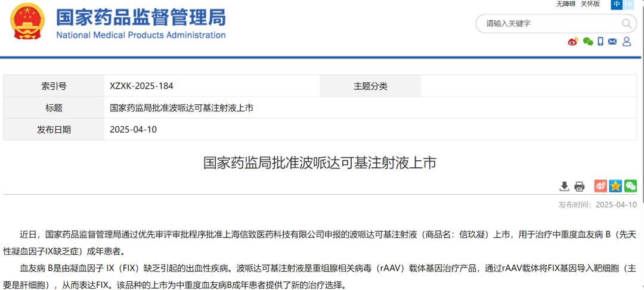Click the email envelope icon

click(x=613, y=42)
